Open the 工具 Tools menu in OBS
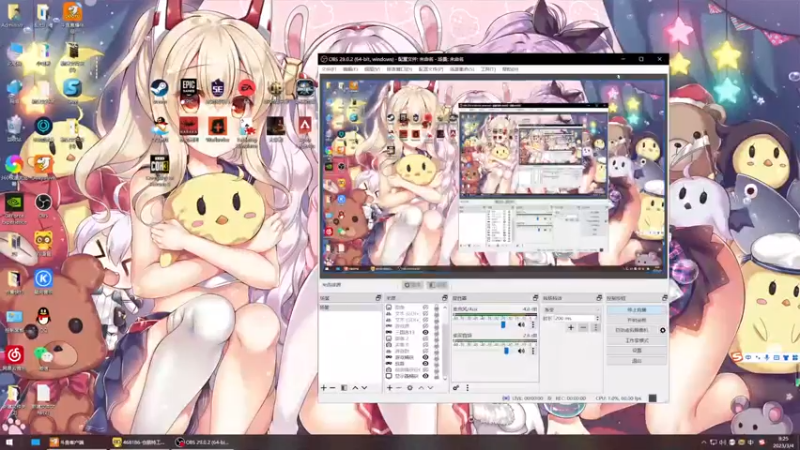This screenshot has width=800, height=450. coord(488,69)
